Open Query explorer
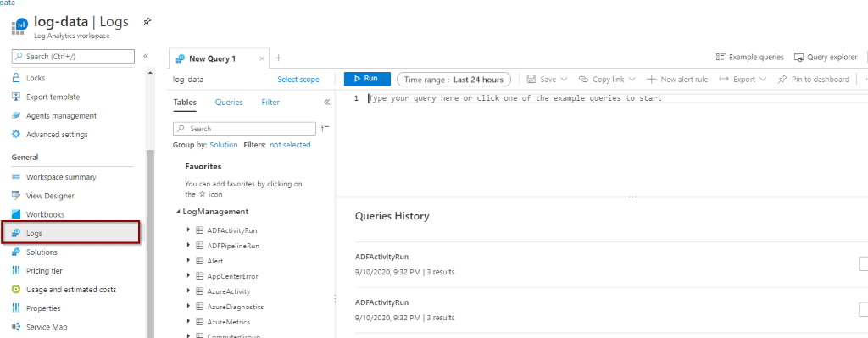Image resolution: width=868 pixels, height=338 pixels. [x=826, y=57]
